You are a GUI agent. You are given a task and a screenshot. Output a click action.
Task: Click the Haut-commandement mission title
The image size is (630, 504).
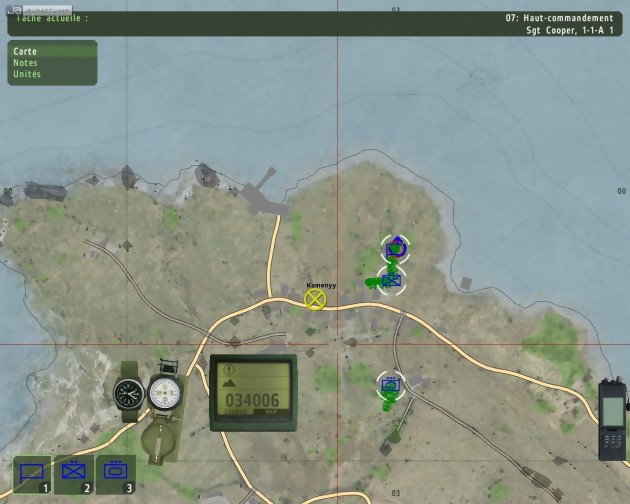[x=560, y=18]
